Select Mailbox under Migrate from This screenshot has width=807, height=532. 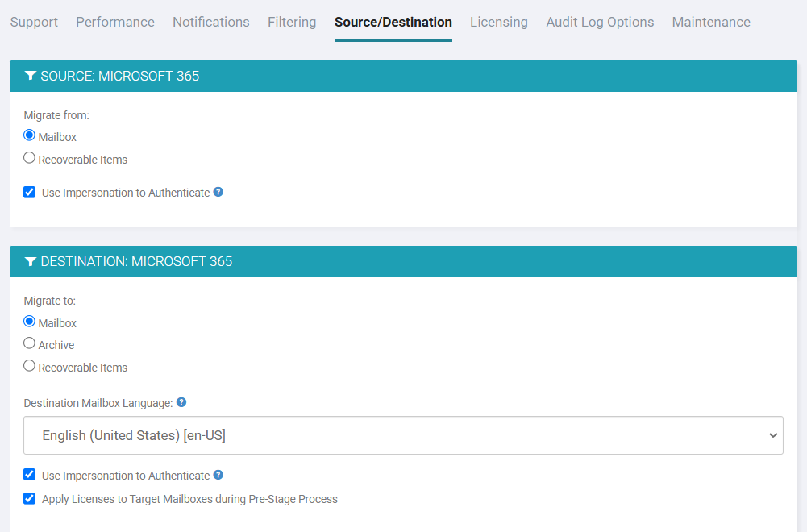coord(29,135)
